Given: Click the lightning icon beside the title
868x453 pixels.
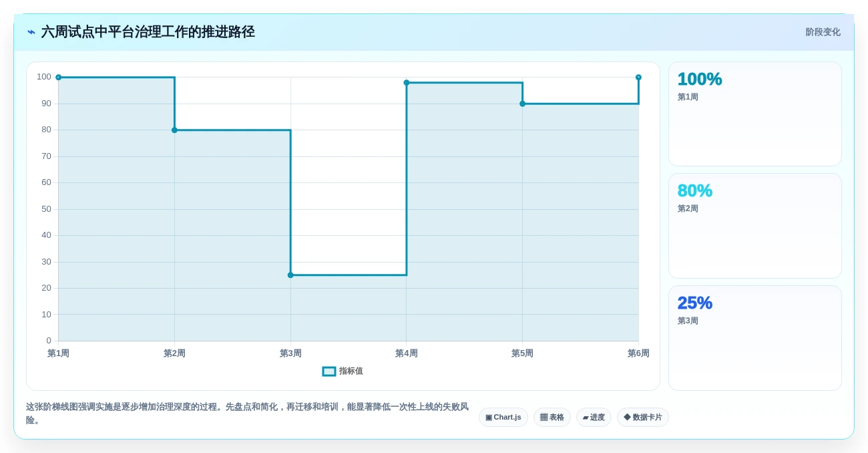Looking at the screenshot, I should pyautogui.click(x=31, y=32).
